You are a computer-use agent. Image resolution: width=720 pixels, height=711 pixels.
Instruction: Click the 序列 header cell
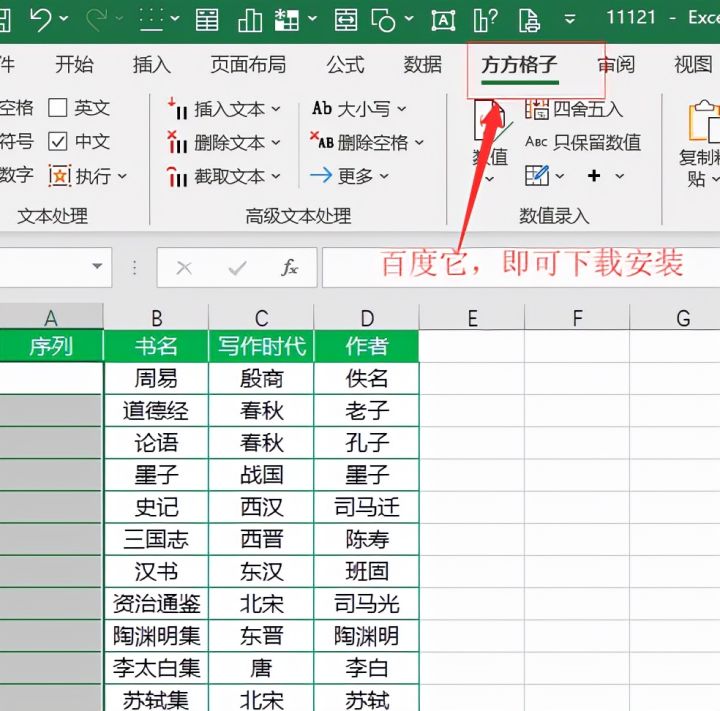(51, 346)
